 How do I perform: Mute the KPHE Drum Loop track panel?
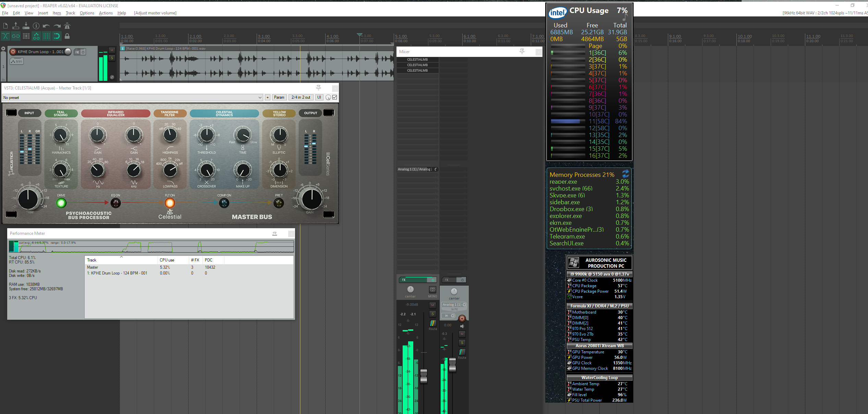(112, 50)
